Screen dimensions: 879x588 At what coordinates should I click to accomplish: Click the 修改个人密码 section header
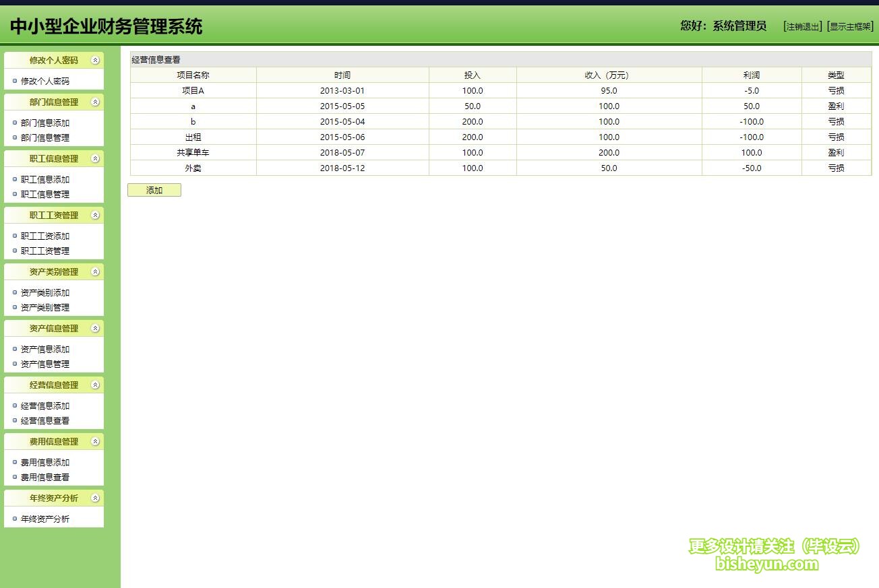[x=54, y=60]
